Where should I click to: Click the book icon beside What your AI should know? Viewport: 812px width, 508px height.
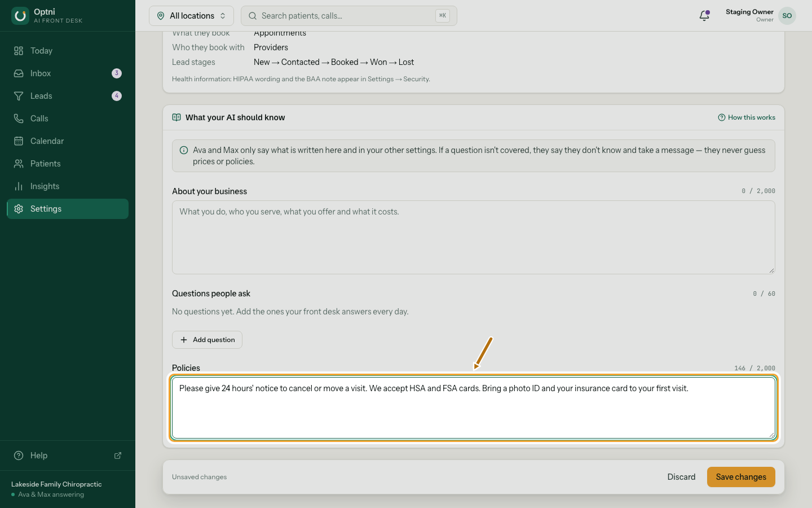tap(176, 117)
